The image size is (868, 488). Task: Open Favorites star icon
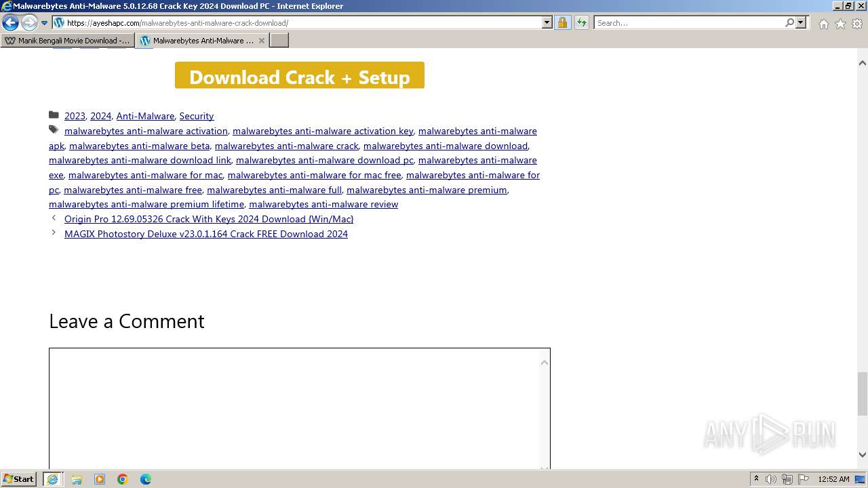click(840, 24)
